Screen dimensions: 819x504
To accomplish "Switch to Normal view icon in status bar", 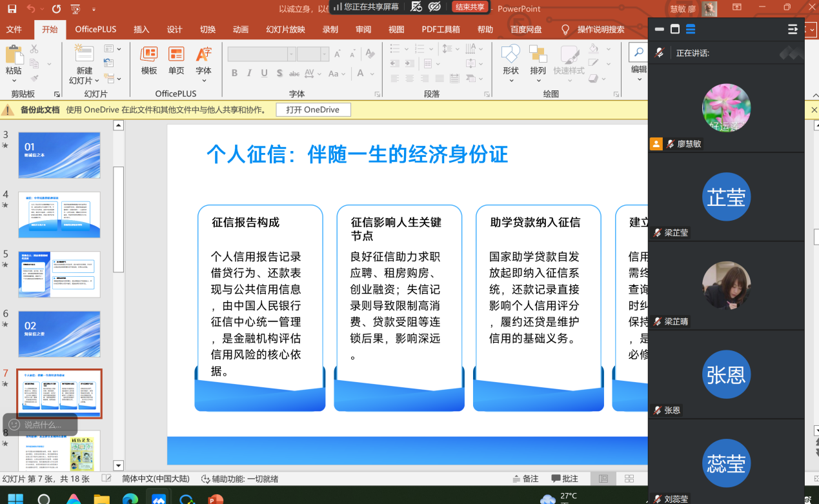I will click(x=603, y=479).
